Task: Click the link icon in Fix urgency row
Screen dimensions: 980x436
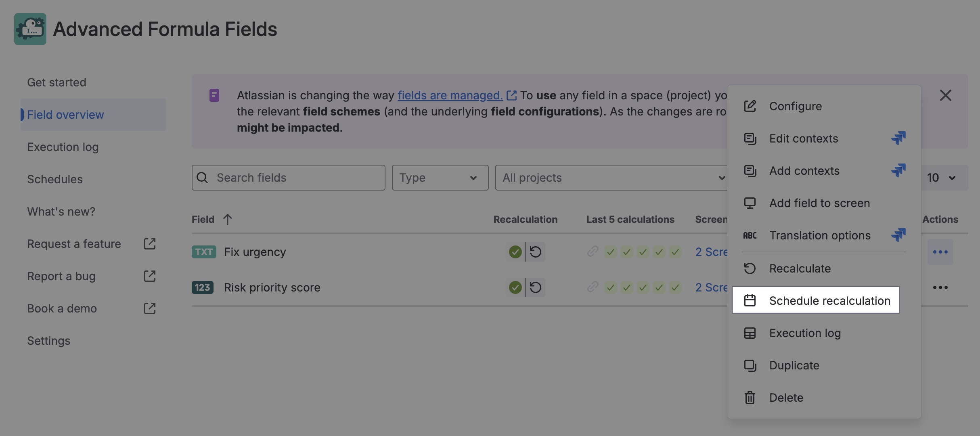Action: (593, 252)
